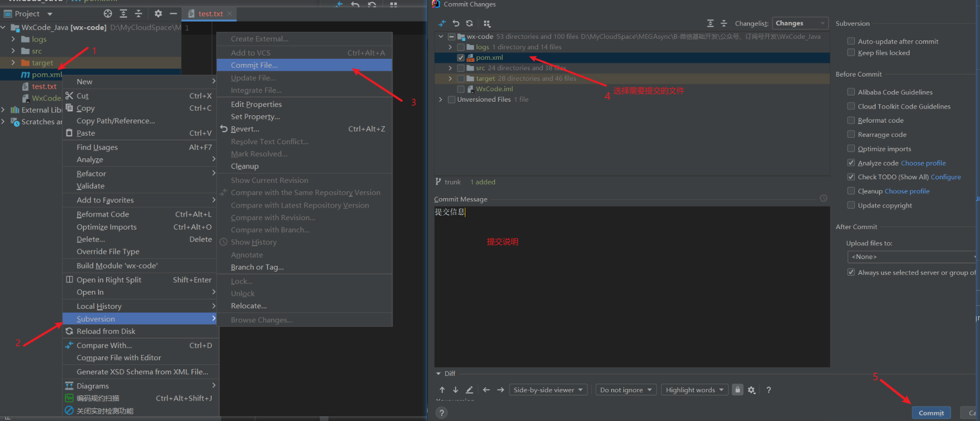This screenshot has width=980, height=421.
Task: Enable Reformat code before commit
Action: point(851,120)
